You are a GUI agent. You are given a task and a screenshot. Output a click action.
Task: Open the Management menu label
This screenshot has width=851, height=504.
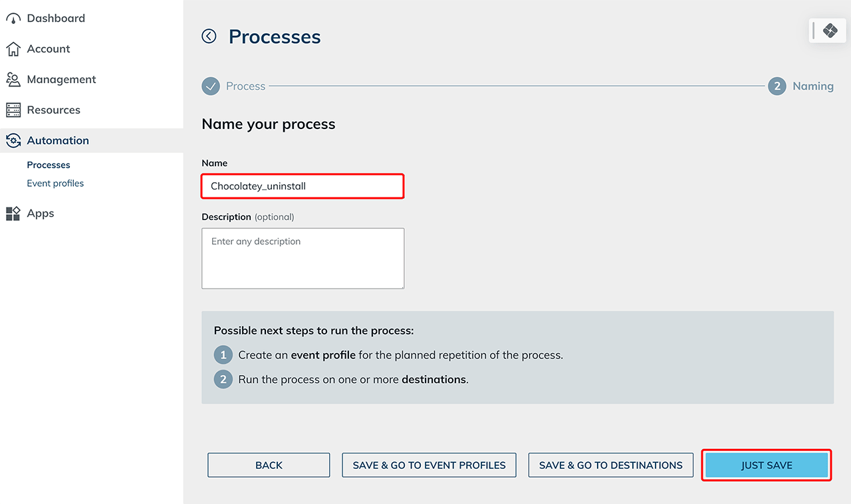tap(61, 80)
